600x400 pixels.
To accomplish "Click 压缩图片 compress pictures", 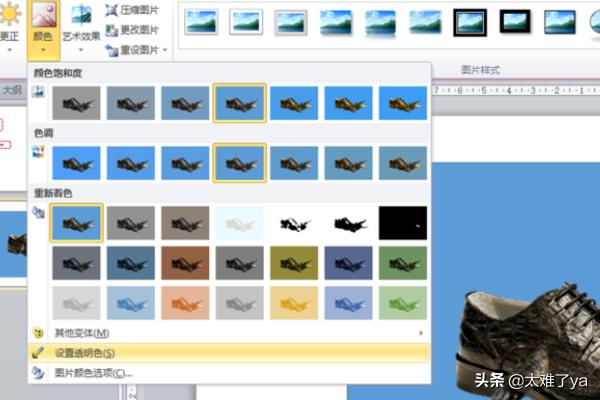I will click(132, 10).
